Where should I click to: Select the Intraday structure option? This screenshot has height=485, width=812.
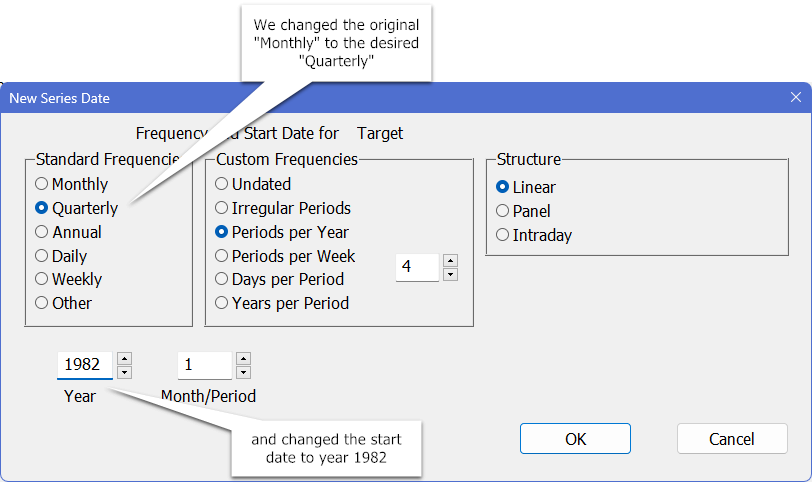tap(503, 235)
